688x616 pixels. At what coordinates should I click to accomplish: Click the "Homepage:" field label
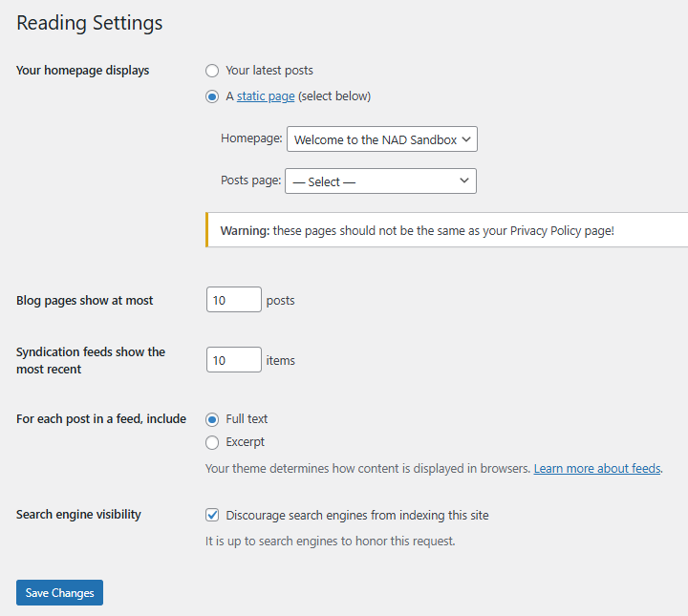[x=251, y=138]
